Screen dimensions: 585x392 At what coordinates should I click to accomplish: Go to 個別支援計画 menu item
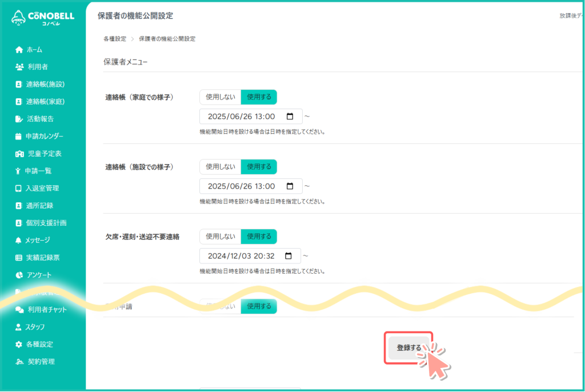click(x=46, y=223)
